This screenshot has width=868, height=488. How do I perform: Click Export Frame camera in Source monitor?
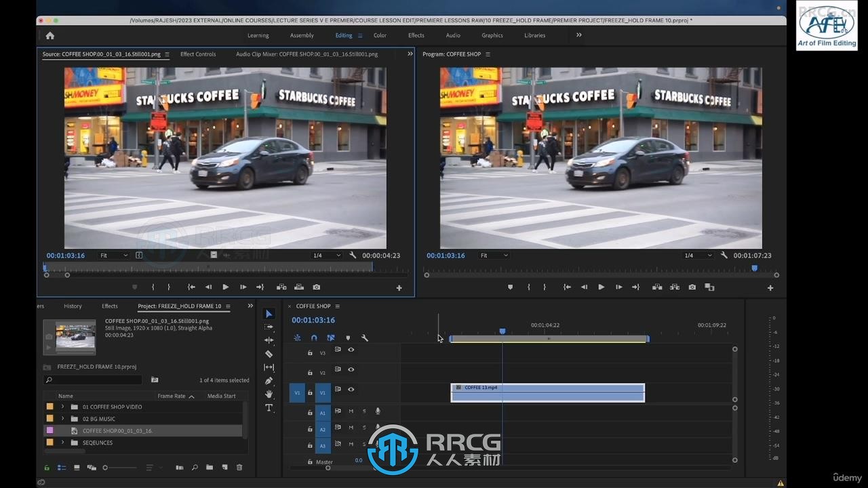coord(316,287)
